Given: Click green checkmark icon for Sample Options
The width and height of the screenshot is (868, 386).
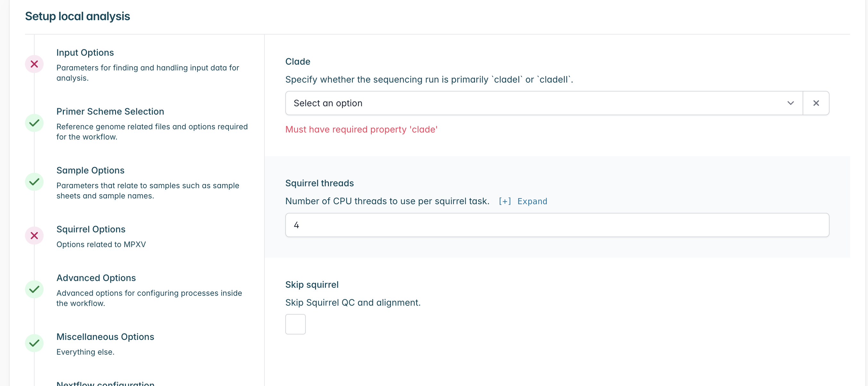Looking at the screenshot, I should click(34, 182).
